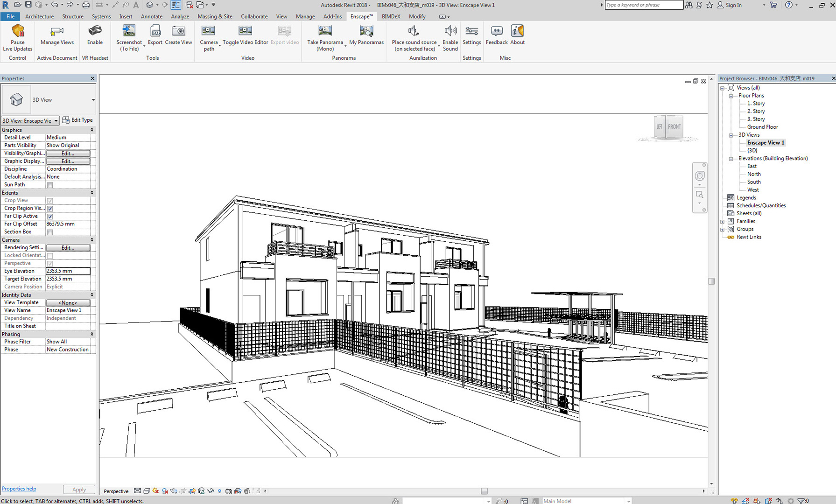The image size is (836, 504).
Task: Uncheck the Far Clip Active checkbox
Action: point(50,217)
